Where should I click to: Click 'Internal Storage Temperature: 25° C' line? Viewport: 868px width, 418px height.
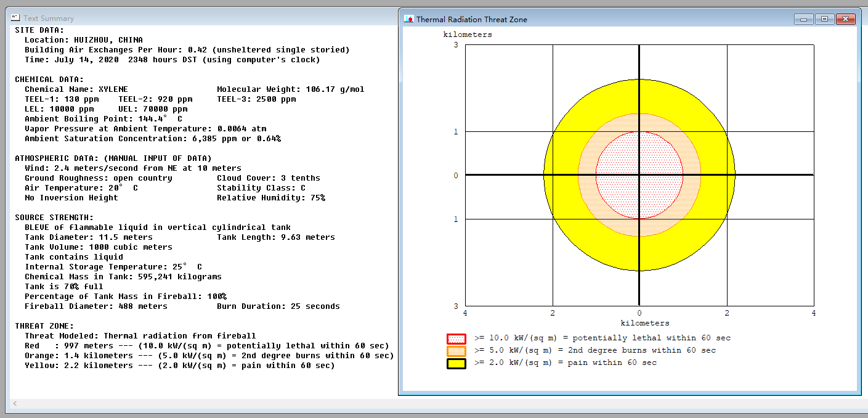pyautogui.click(x=113, y=266)
